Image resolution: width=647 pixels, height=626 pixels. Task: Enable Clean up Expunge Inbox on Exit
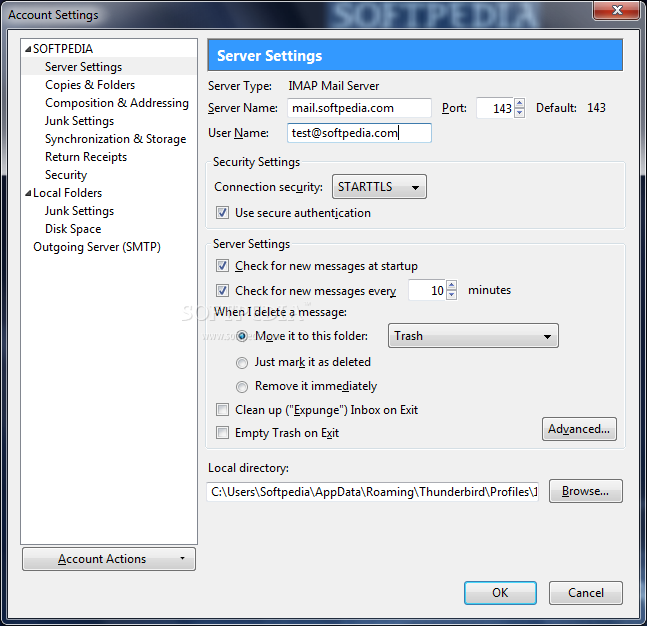(222, 410)
